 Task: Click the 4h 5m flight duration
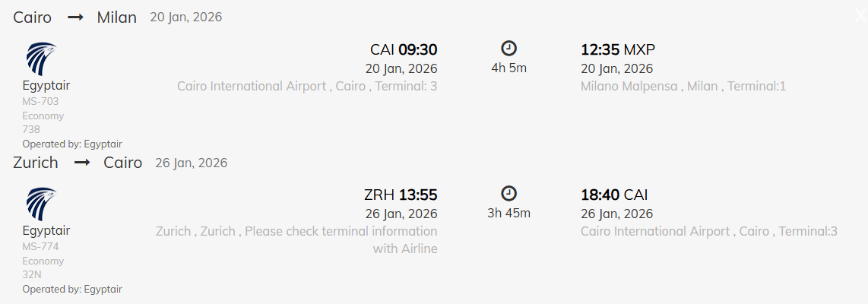click(508, 68)
